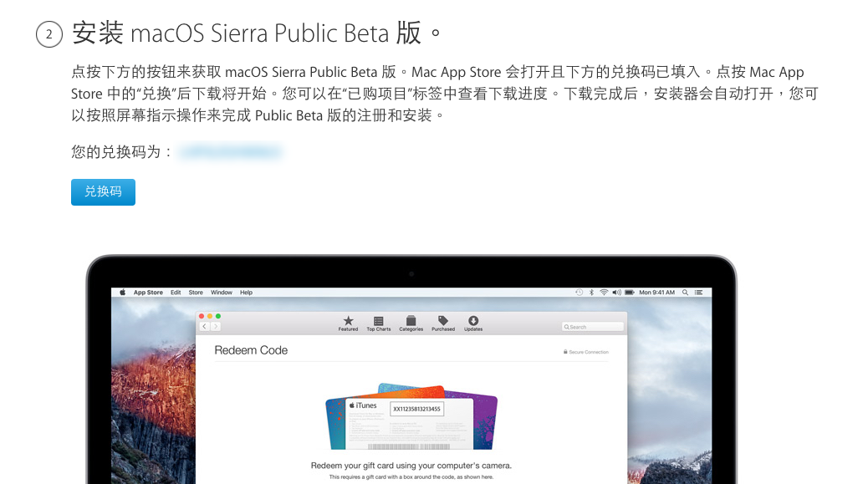This screenshot has height=484, width=868.
Task: Click the battery menu bar icon
Action: tap(630, 292)
